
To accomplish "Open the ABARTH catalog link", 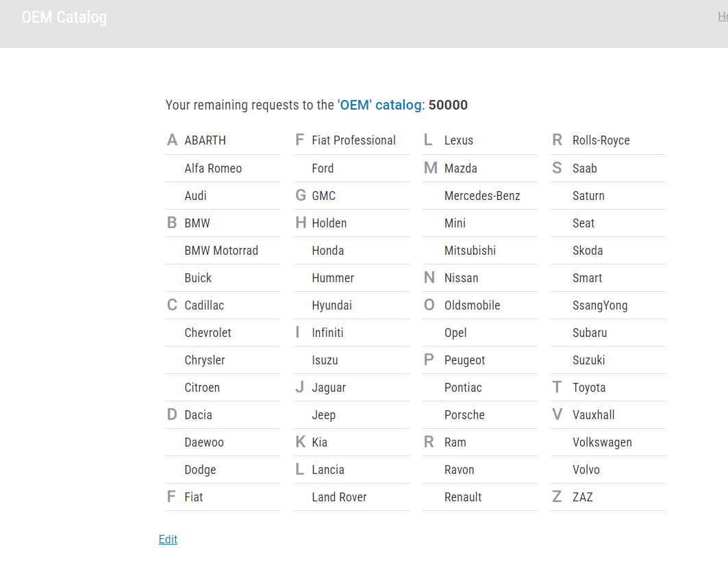I will (205, 140).
